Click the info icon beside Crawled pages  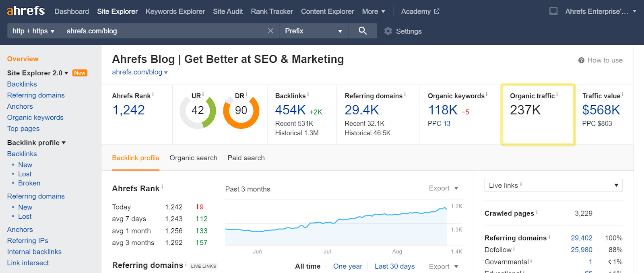pyautogui.click(x=537, y=212)
